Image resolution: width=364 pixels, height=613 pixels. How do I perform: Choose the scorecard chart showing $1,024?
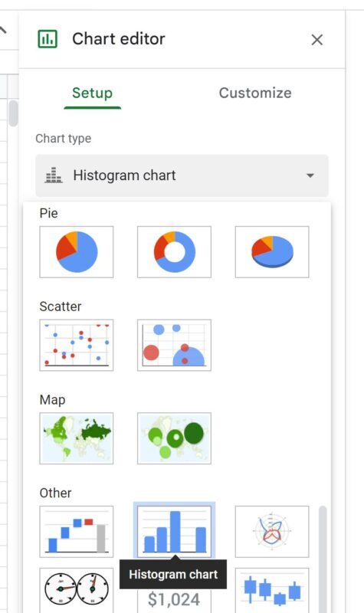tap(174, 601)
